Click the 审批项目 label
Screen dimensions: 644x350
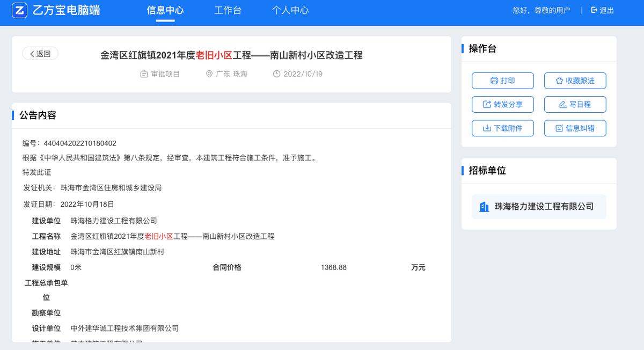(165, 74)
